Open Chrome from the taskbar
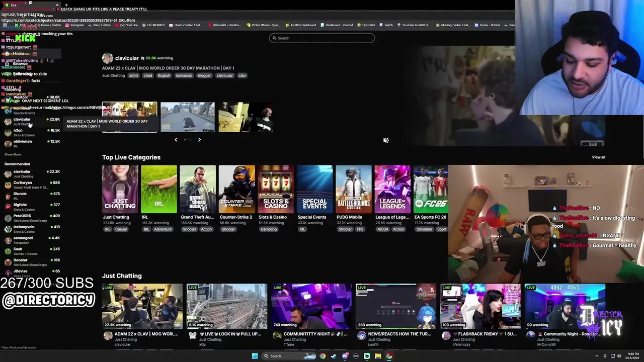 tap(323, 356)
